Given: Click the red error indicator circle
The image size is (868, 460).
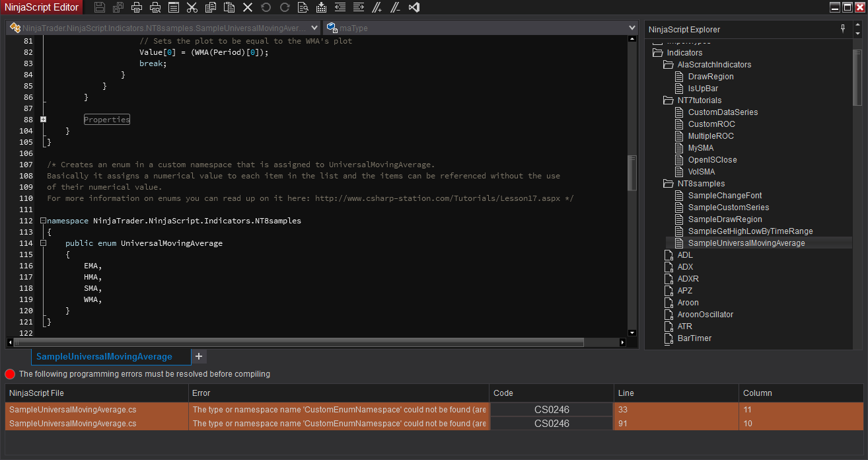Looking at the screenshot, I should [x=10, y=374].
